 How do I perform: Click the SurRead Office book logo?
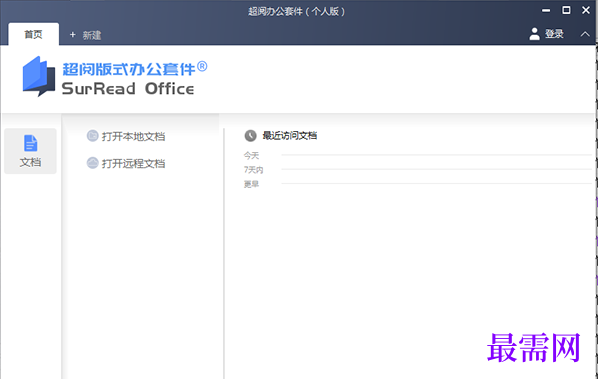click(x=39, y=76)
